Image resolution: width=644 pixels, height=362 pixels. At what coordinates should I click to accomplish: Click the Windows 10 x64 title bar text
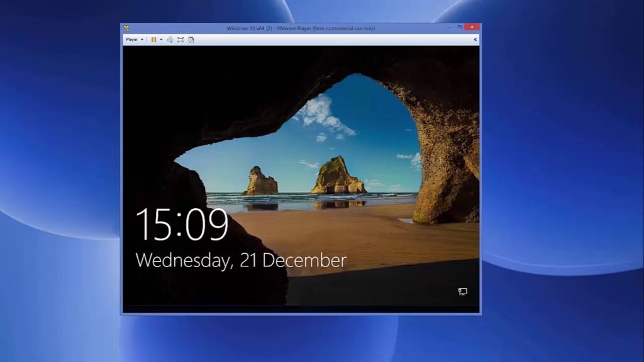[x=301, y=28]
